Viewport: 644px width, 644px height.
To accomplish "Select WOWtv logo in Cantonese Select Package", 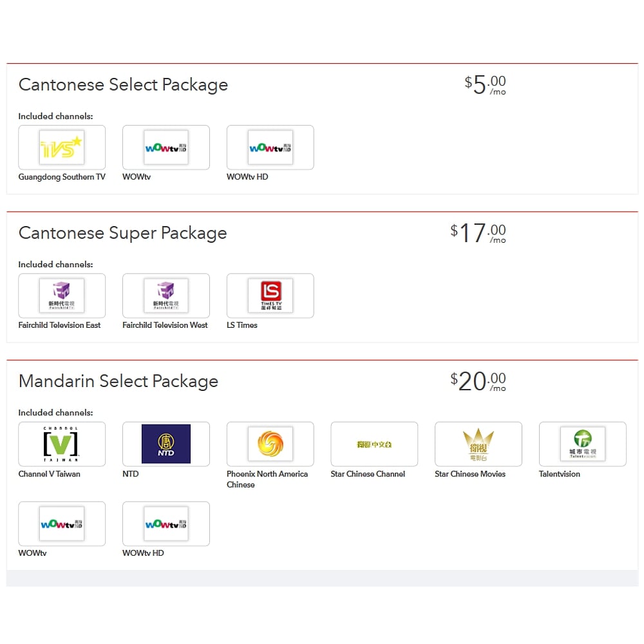I will click(x=166, y=147).
